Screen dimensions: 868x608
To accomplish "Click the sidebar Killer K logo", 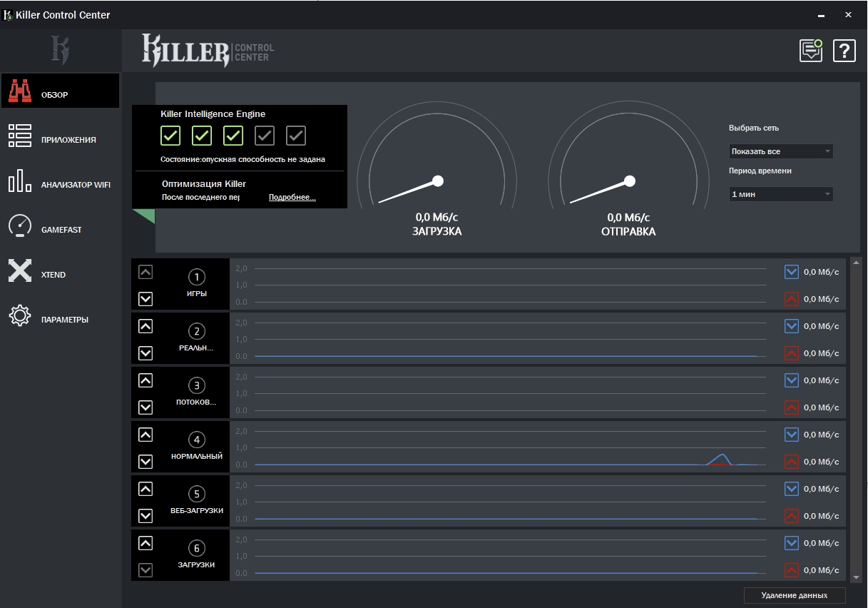I will coord(61,51).
